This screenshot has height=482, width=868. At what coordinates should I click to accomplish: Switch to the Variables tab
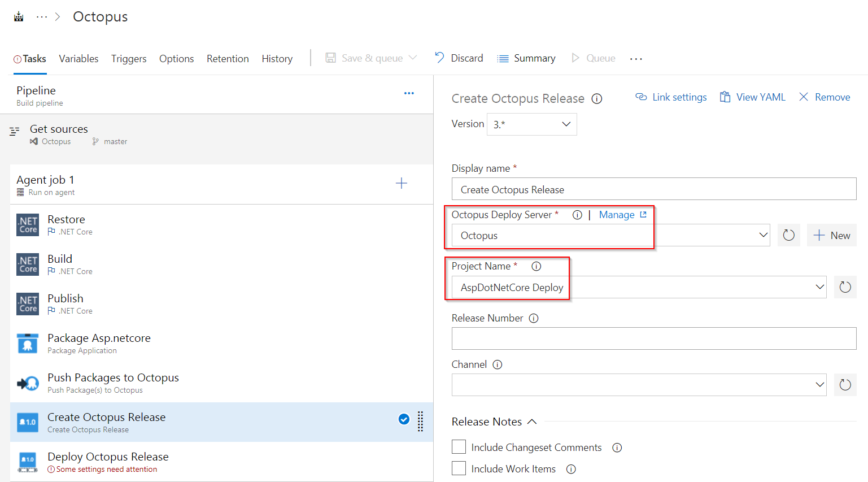(x=78, y=59)
